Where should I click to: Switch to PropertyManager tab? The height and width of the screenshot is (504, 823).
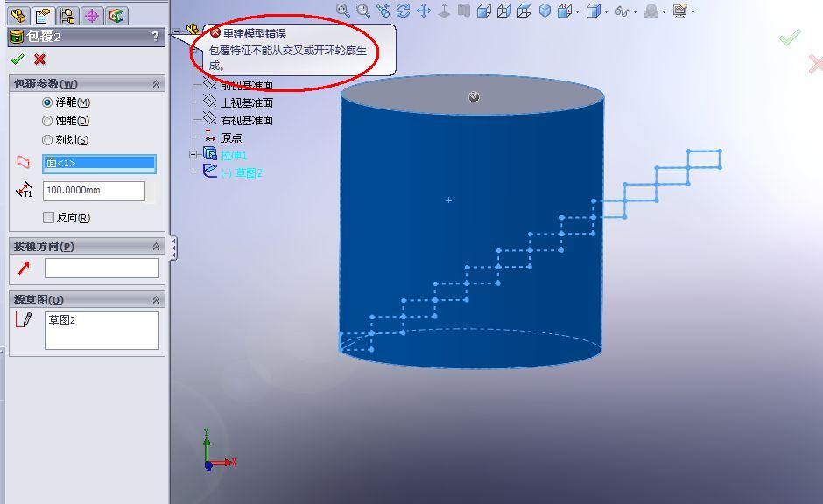pyautogui.click(x=43, y=16)
